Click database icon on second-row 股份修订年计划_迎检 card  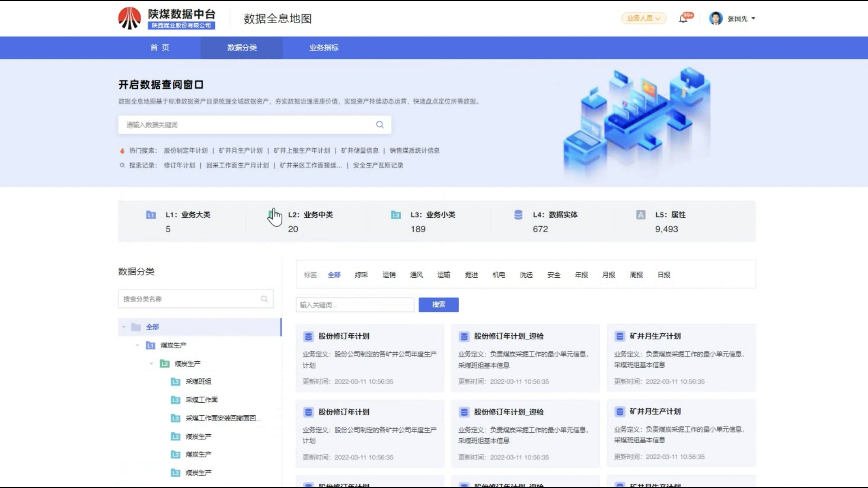[x=464, y=412]
